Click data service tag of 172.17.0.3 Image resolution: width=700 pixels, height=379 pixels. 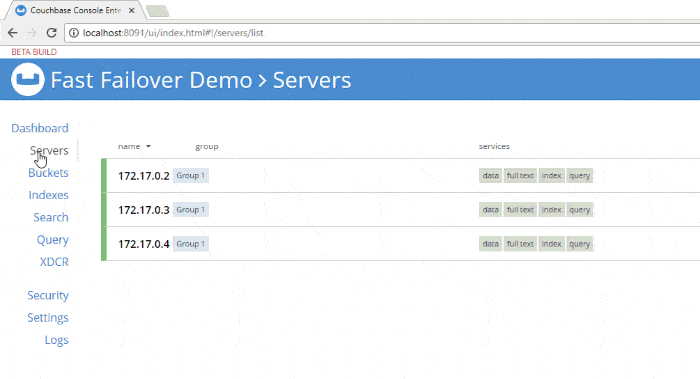tap(490, 210)
